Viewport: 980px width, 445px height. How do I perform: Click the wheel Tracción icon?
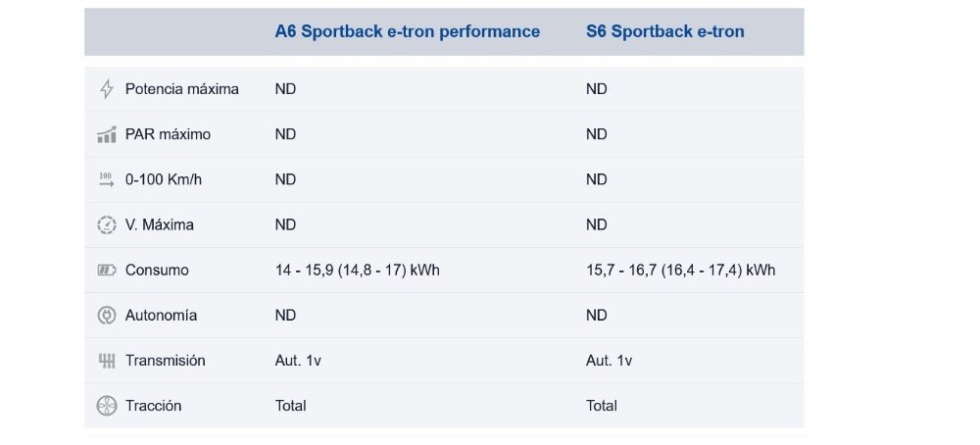[107, 406]
